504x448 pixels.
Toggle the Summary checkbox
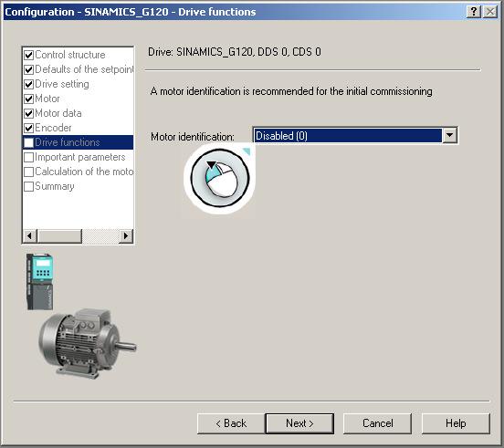coord(29,186)
